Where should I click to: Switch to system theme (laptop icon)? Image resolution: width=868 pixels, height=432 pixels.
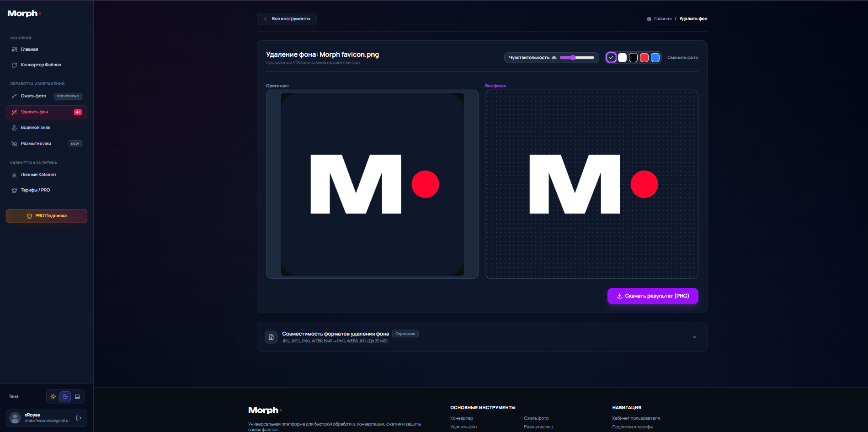pyautogui.click(x=77, y=396)
